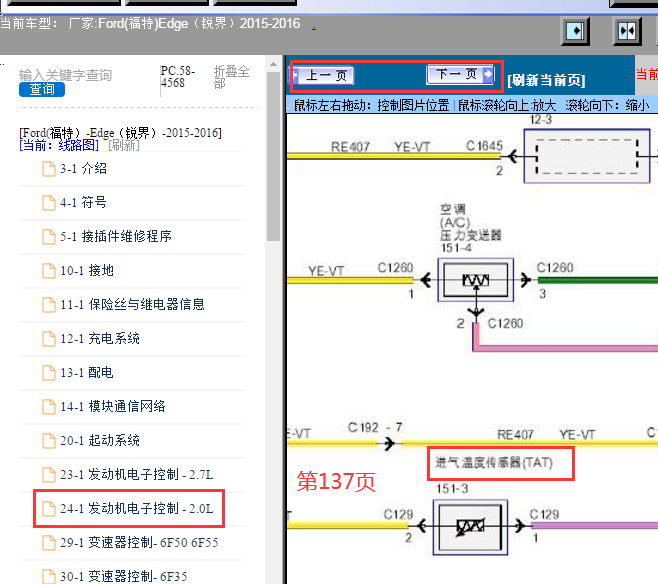Open 29-1 变速器控制- 6F50 6F55
Viewport: 658px width, 584px height.
click(x=139, y=542)
